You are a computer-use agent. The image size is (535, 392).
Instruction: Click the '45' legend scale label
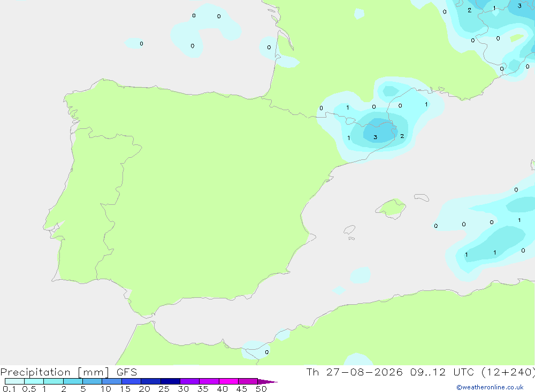click(242, 389)
